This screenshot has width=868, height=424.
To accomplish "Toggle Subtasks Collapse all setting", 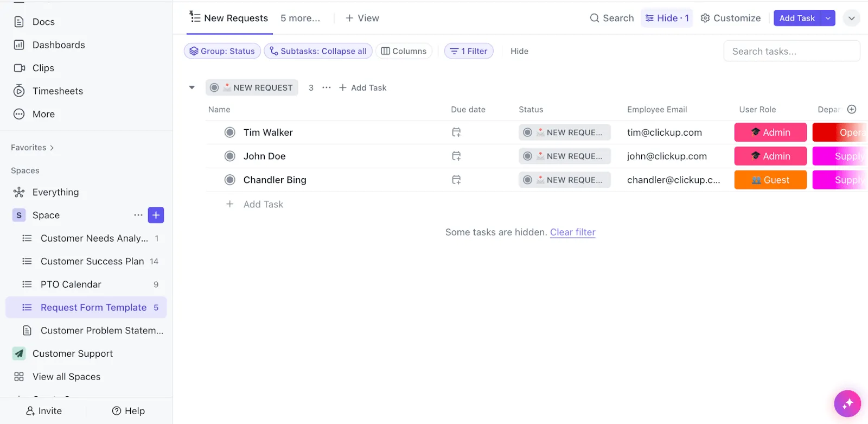I will click(318, 51).
